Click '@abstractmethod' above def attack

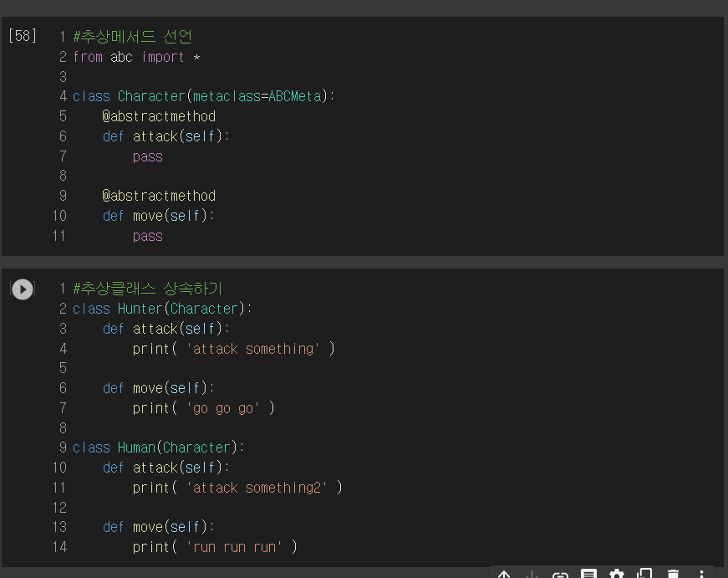pos(159,116)
